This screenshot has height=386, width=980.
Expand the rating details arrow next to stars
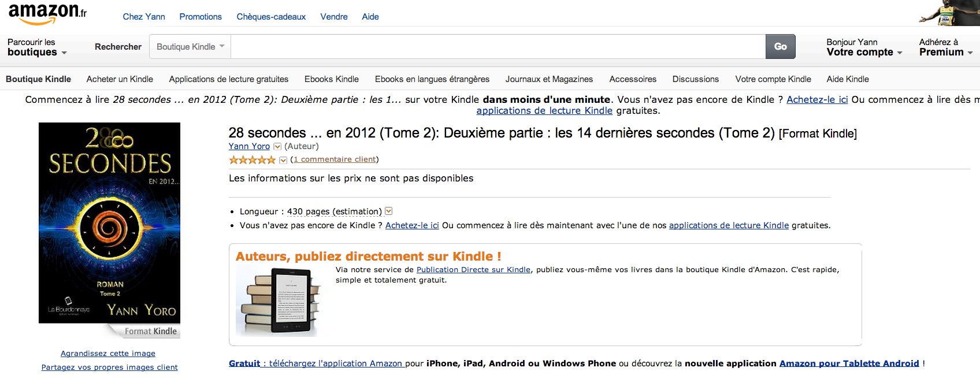tap(283, 160)
